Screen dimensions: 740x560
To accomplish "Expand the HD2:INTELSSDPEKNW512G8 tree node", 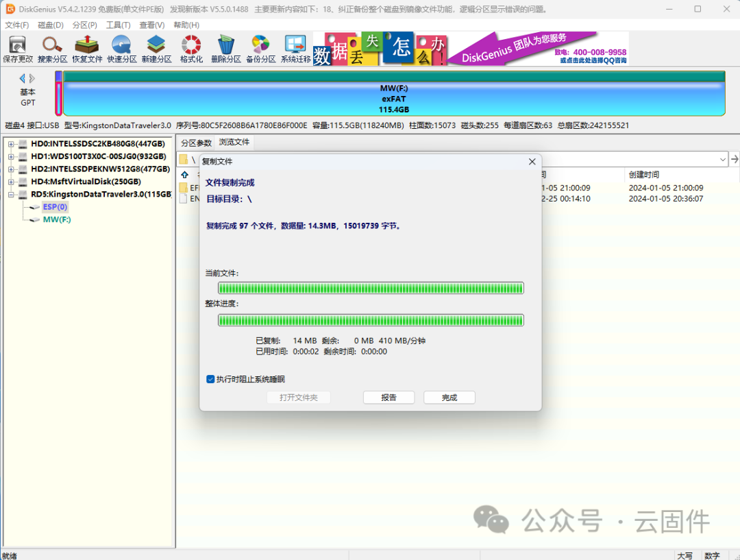I will 11,169.
